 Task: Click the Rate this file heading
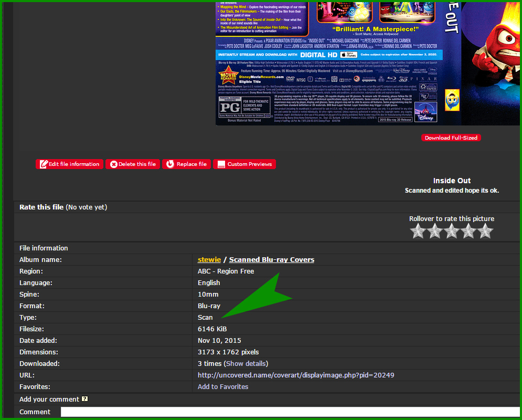tap(41, 207)
